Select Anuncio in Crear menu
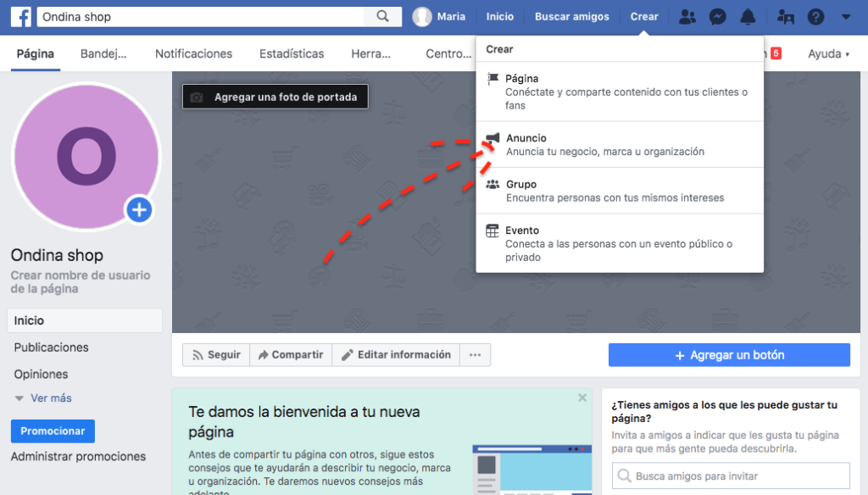This screenshot has width=868, height=495. [x=620, y=144]
